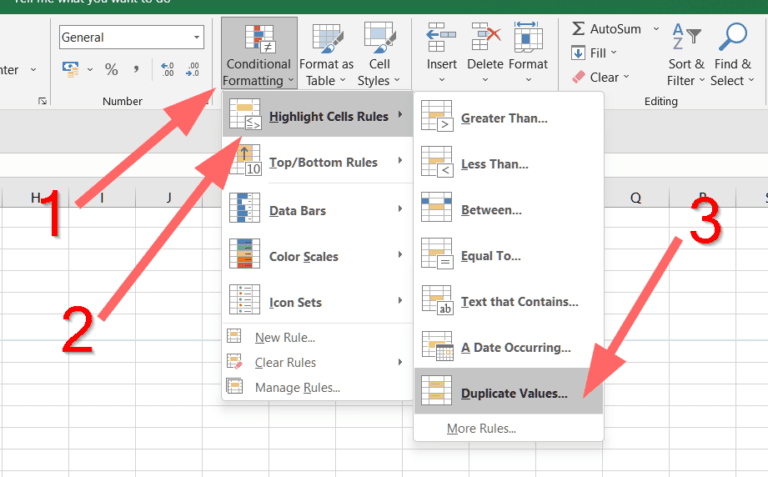The image size is (768, 477).
Task: Click the Format cells icon
Action: [x=528, y=37]
